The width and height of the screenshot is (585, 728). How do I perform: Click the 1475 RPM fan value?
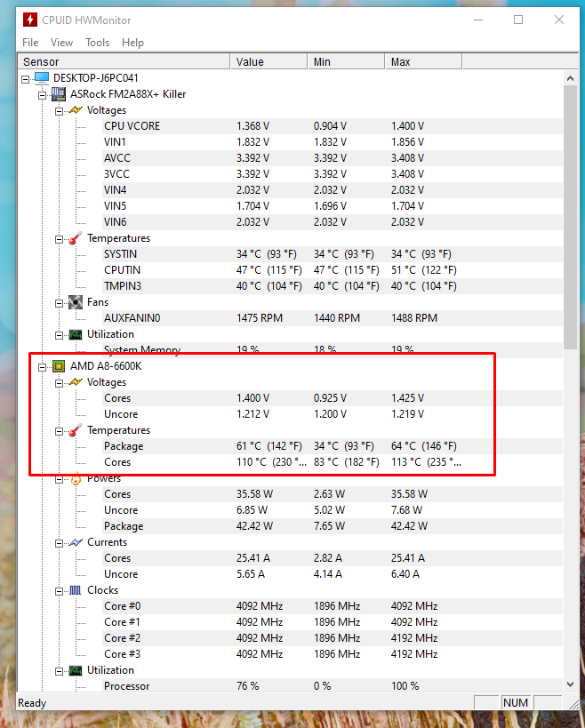[x=260, y=318]
